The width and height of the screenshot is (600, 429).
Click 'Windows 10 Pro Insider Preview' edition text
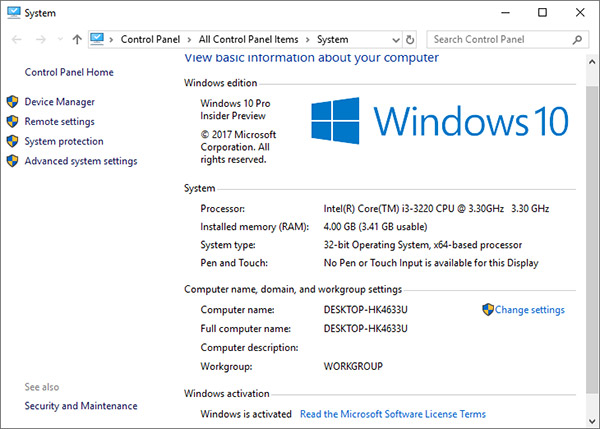click(x=235, y=109)
